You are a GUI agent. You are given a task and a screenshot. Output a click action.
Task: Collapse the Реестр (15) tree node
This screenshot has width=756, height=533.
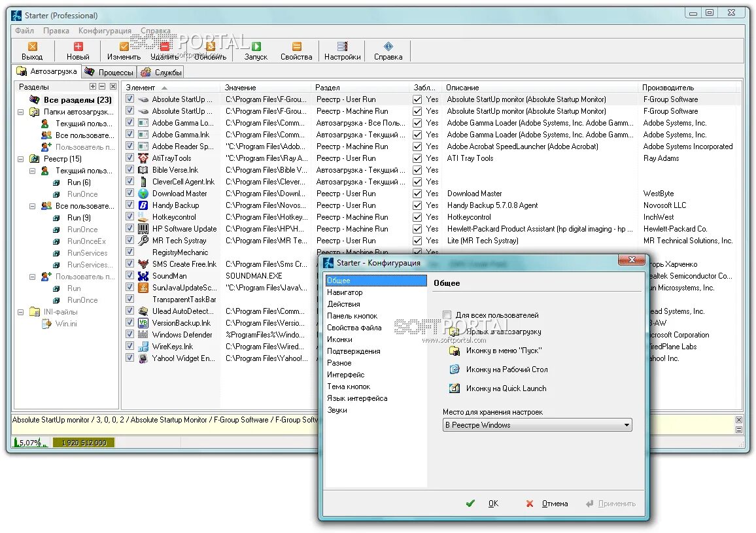pos(21,159)
